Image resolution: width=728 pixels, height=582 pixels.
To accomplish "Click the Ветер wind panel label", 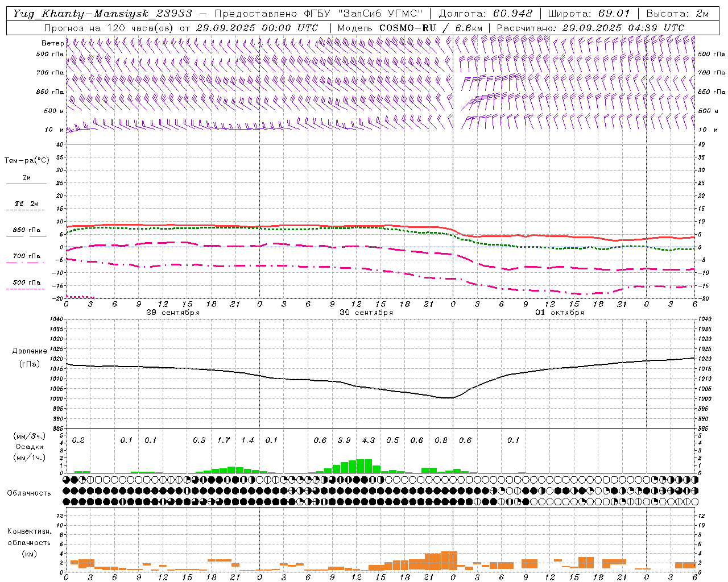I will (52, 43).
